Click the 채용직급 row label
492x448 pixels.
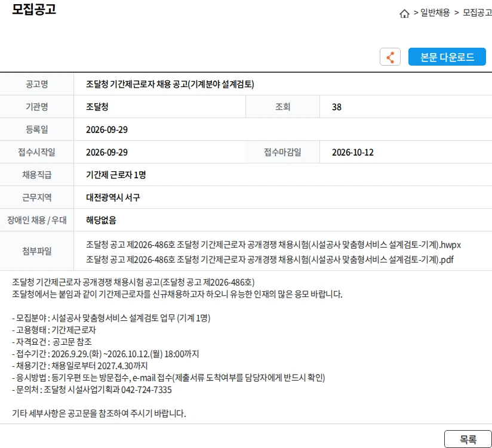(x=36, y=175)
